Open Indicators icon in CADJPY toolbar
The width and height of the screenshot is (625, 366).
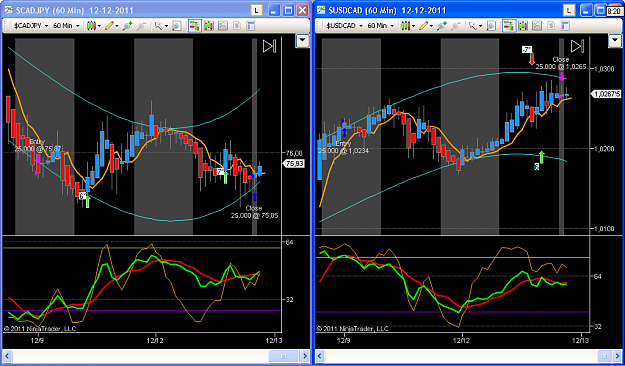click(223, 26)
